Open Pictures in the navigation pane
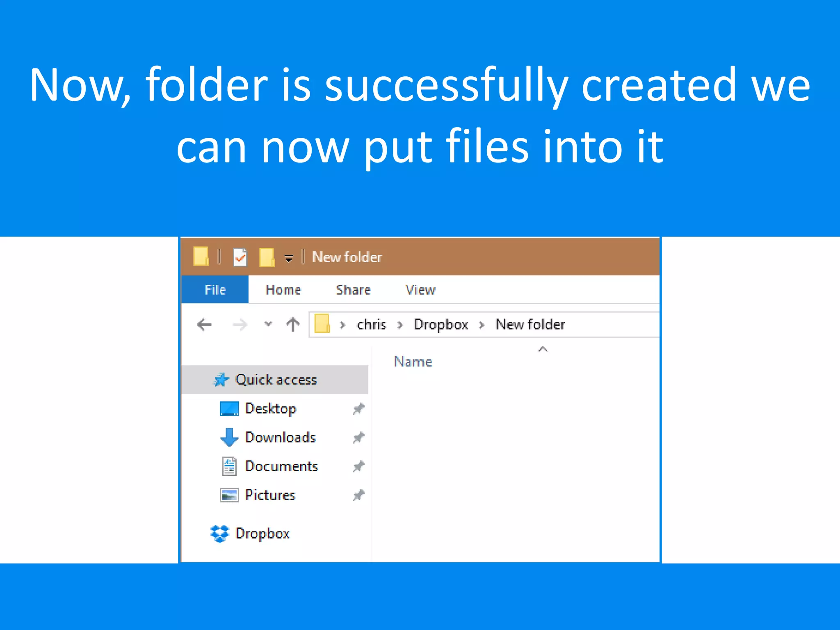840x630 pixels. (x=270, y=495)
